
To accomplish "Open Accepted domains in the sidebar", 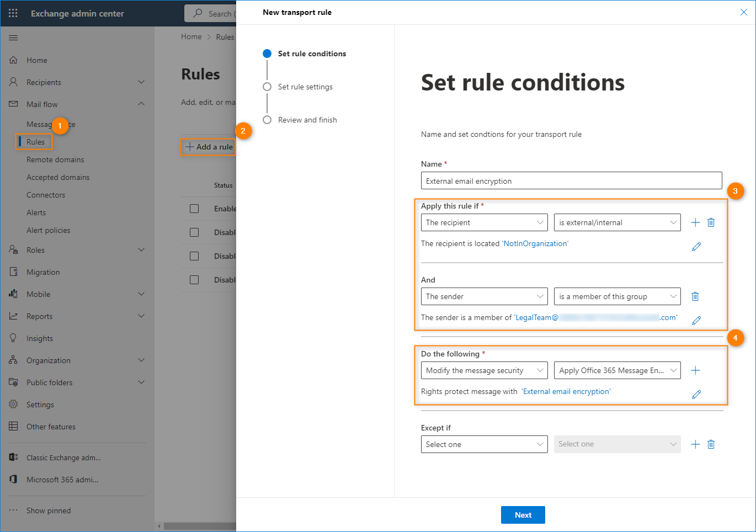I will pyautogui.click(x=58, y=177).
